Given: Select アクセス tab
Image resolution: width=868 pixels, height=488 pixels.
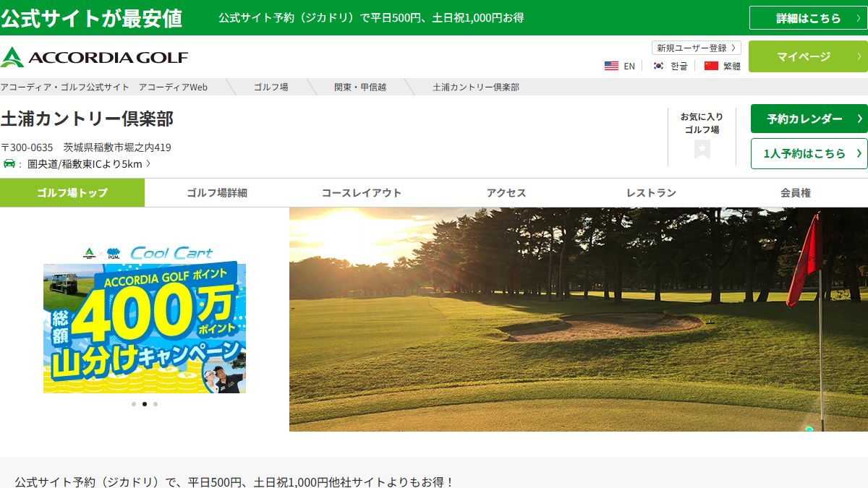Looking at the screenshot, I should 506,193.
